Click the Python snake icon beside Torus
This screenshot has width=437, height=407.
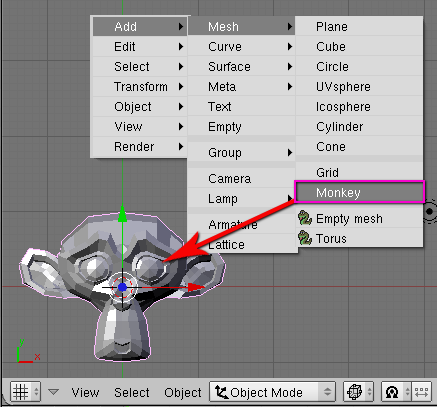305,238
